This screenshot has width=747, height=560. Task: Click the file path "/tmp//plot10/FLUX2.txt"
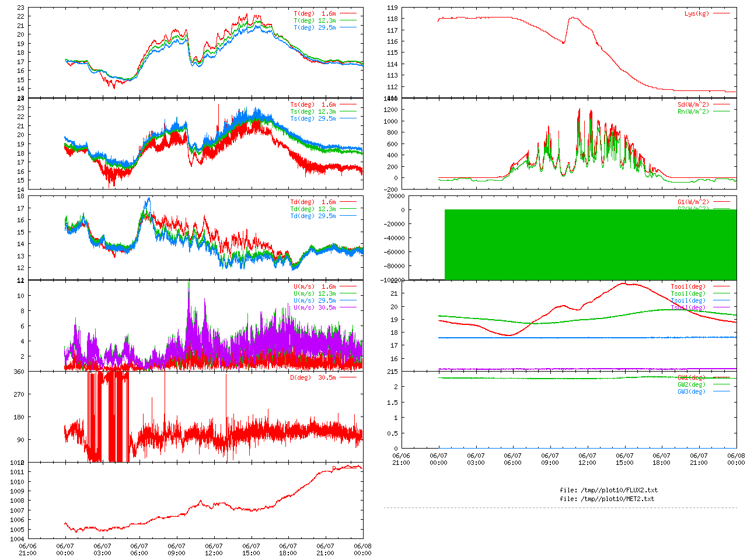click(x=618, y=490)
